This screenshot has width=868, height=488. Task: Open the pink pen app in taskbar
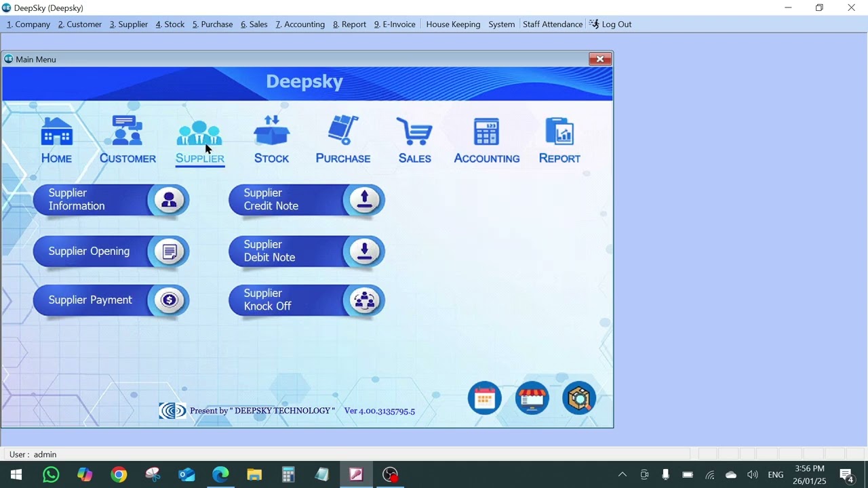pyautogui.click(x=356, y=474)
